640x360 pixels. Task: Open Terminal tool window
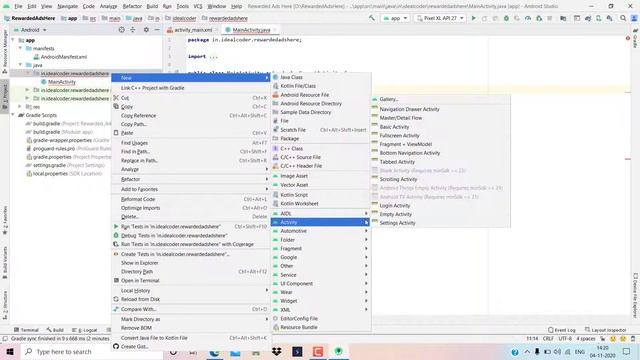pos(26,330)
